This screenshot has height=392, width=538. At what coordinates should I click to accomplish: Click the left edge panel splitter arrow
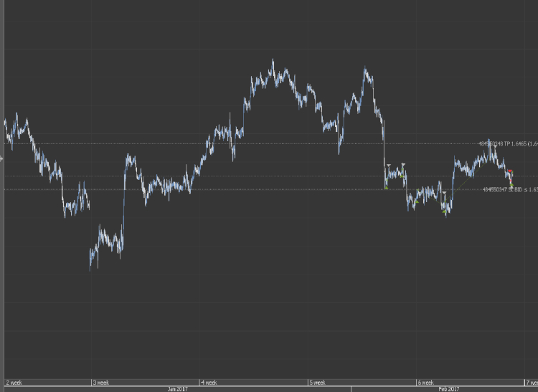(1, 158)
